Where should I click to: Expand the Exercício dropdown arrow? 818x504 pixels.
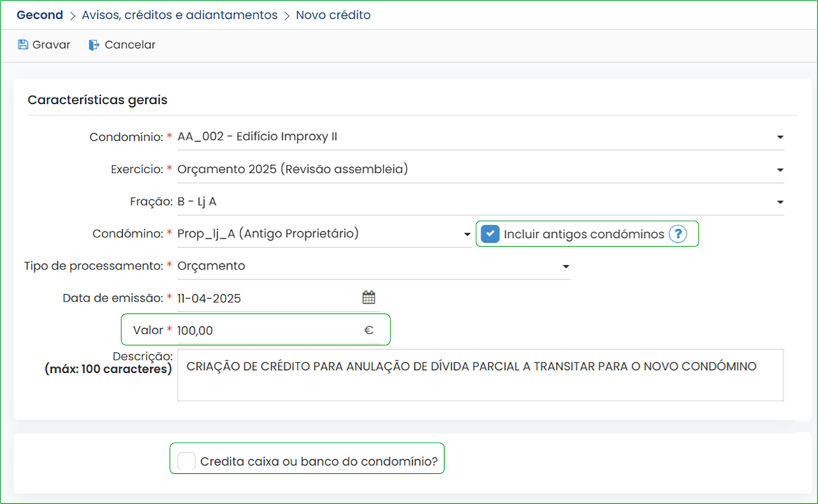point(780,170)
